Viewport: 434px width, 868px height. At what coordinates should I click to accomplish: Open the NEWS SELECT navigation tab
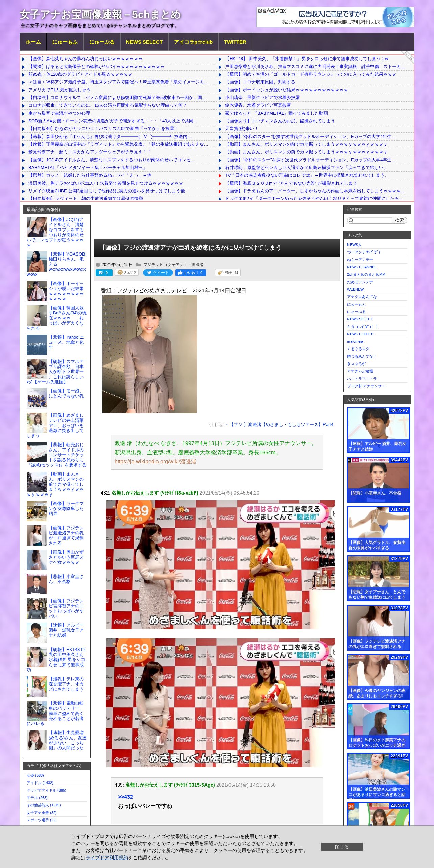(144, 42)
